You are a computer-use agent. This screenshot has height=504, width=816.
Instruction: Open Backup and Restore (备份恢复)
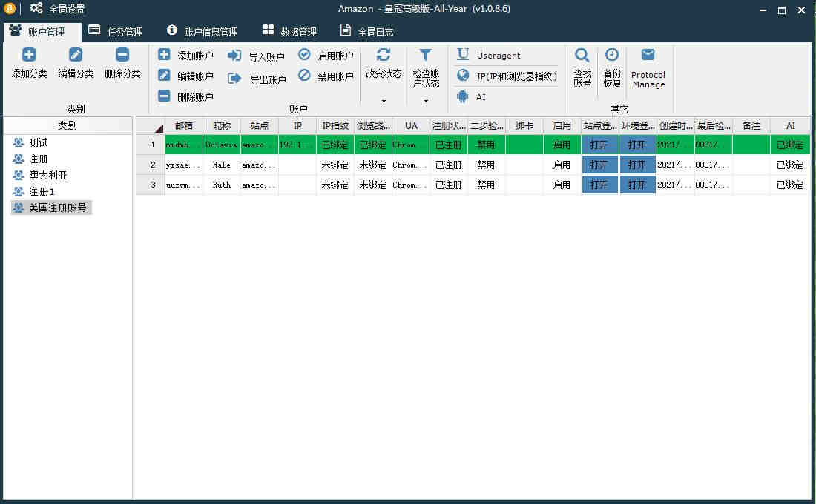[x=612, y=55]
